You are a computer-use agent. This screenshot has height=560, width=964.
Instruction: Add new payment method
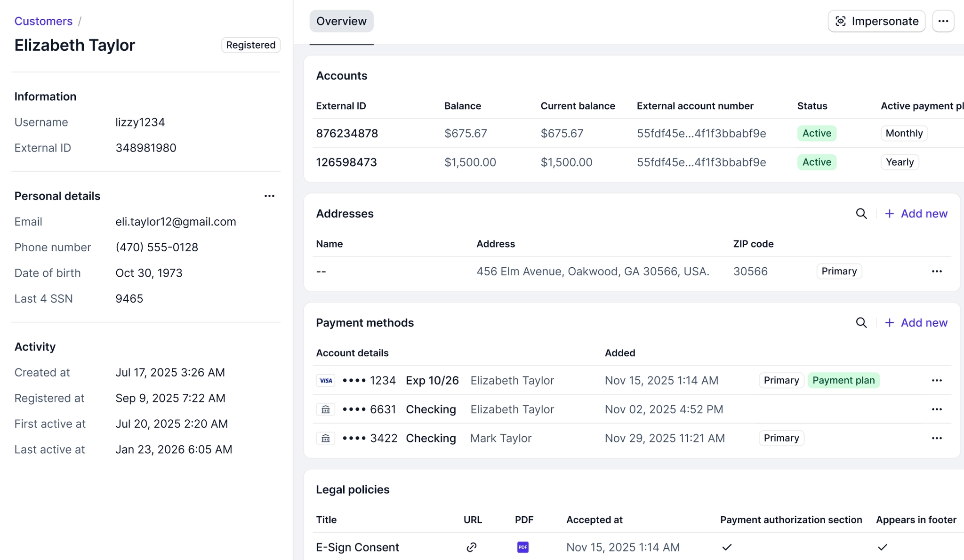pyautogui.click(x=916, y=323)
